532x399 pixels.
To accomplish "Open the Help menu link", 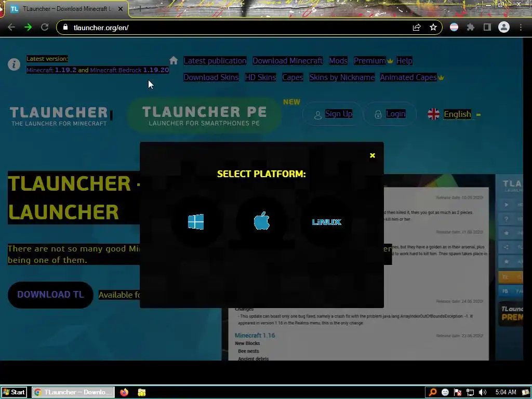I will click(x=404, y=61).
